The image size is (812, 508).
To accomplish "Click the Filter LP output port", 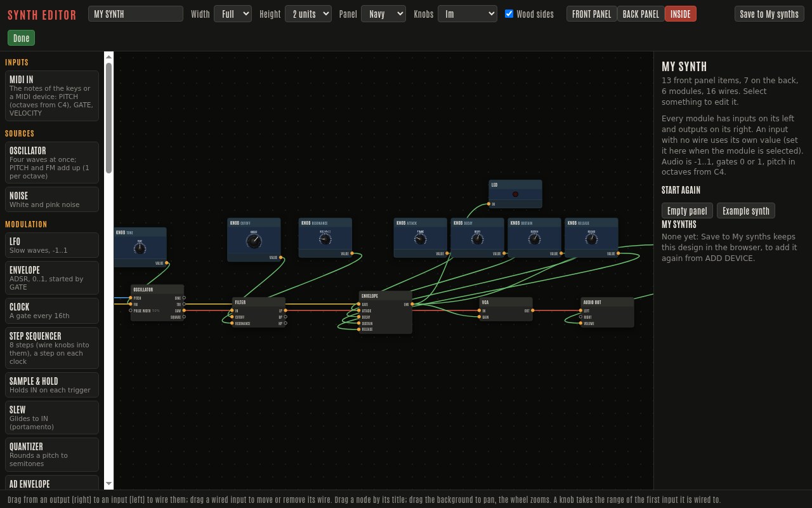I will (x=285, y=311).
